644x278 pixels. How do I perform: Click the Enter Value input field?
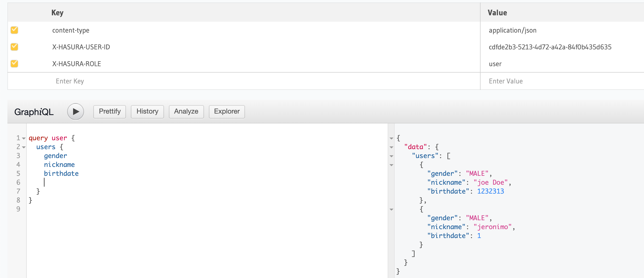click(505, 81)
